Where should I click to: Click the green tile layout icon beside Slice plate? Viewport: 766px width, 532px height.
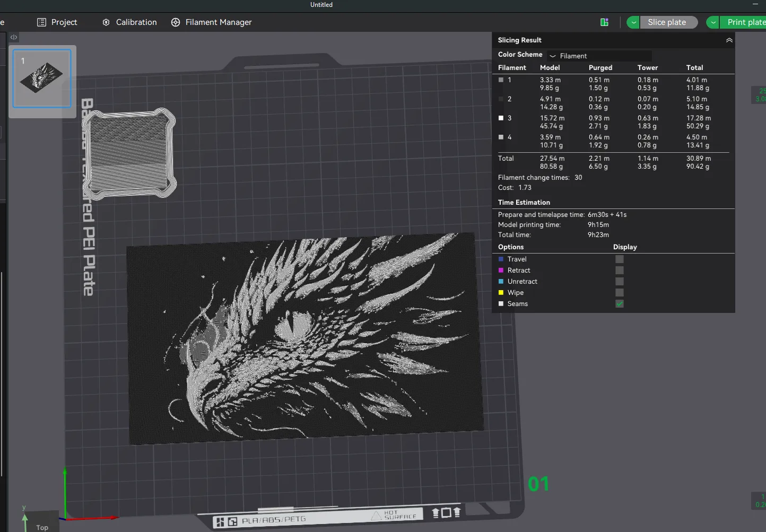click(604, 22)
